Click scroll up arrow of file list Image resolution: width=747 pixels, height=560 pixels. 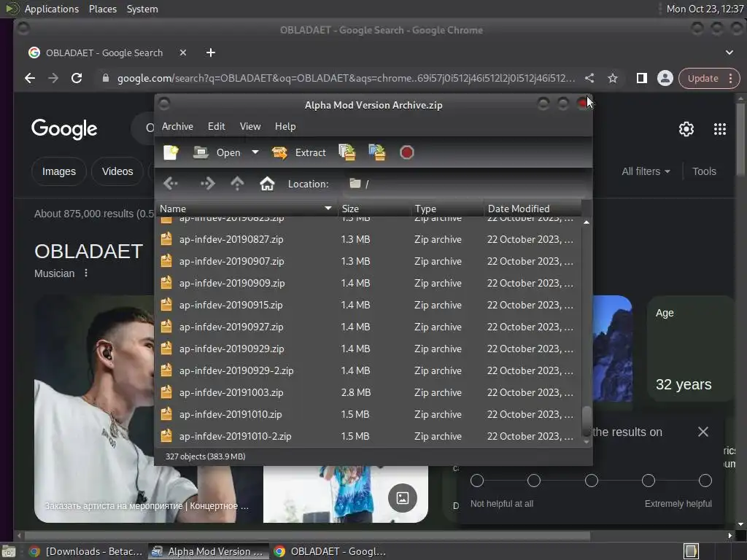[x=587, y=222]
